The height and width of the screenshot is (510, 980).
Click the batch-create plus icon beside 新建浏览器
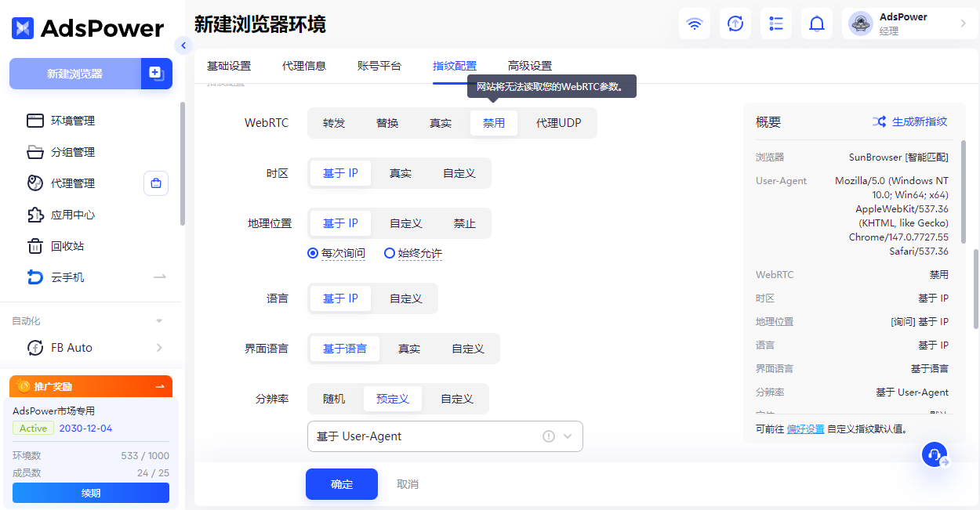(x=156, y=74)
